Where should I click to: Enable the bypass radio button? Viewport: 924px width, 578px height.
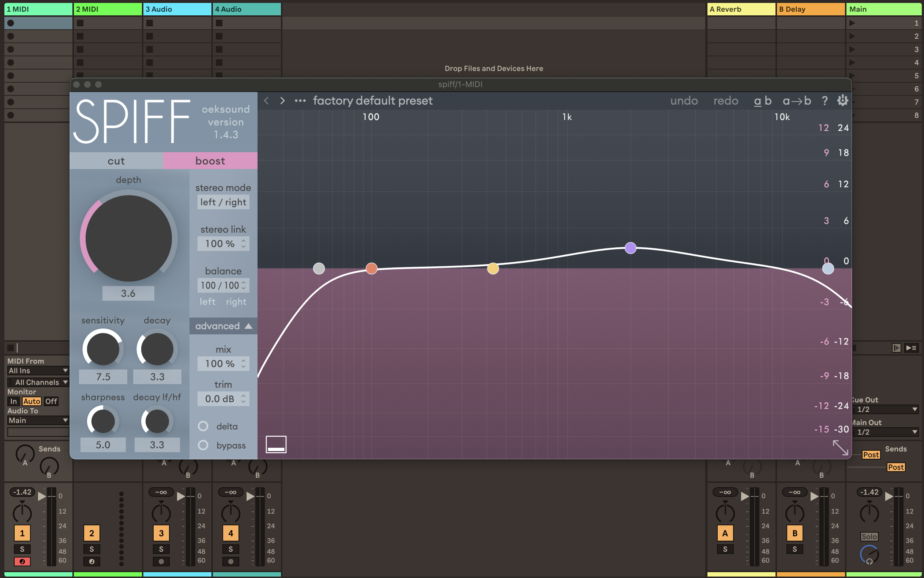click(x=203, y=445)
